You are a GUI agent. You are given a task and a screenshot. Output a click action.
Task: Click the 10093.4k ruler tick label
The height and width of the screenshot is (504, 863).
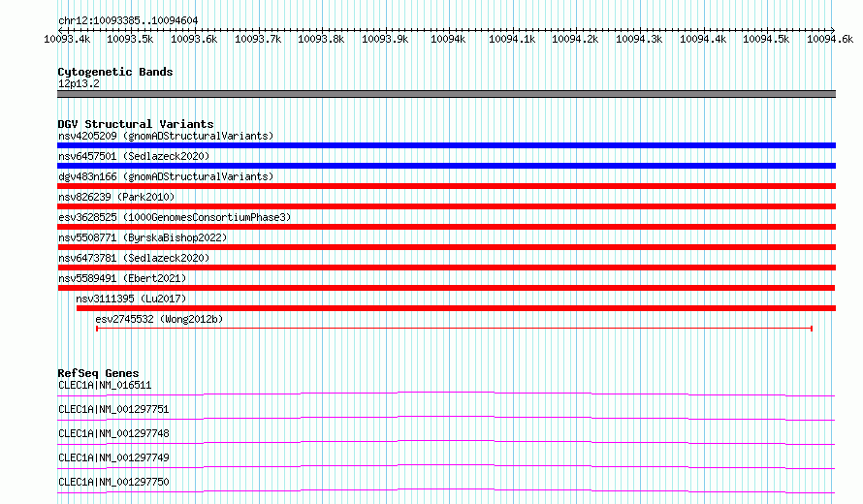(67, 39)
